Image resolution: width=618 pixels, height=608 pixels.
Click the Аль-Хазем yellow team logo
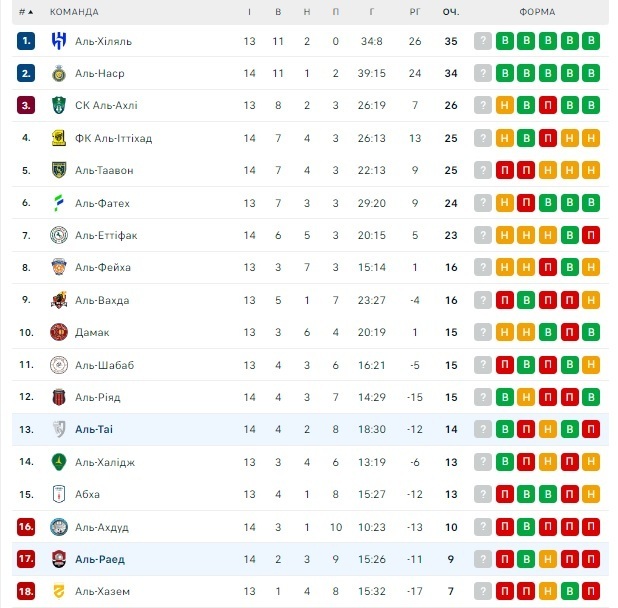pos(58,591)
